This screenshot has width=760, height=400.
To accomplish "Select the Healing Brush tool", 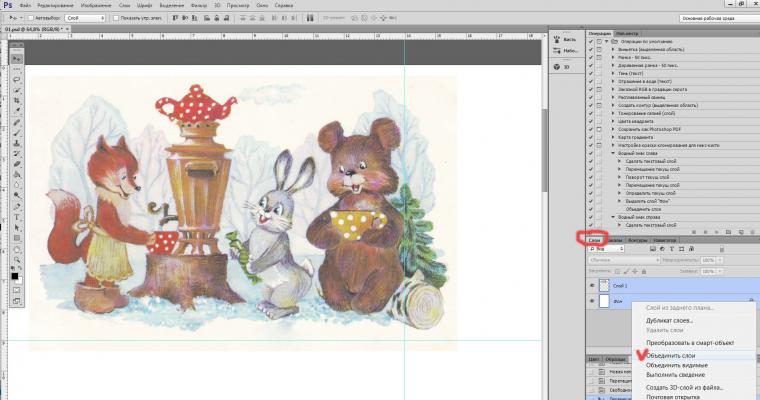I will tap(17, 122).
